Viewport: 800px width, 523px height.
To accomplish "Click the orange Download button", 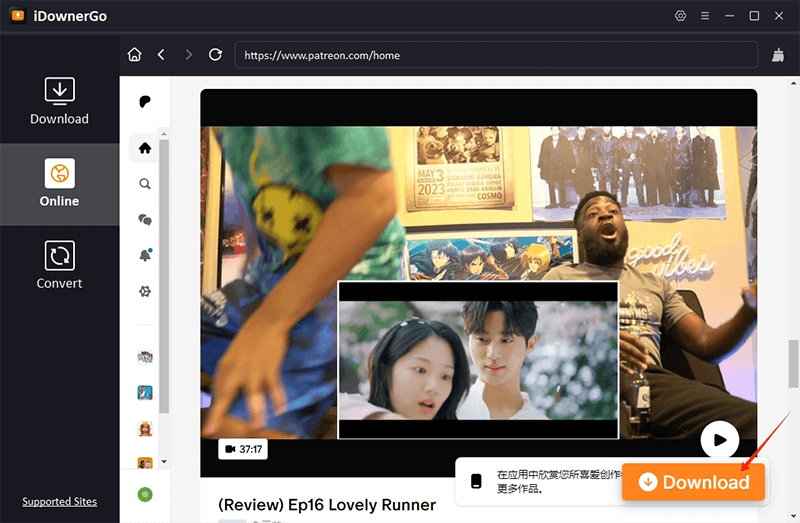I will (x=693, y=482).
